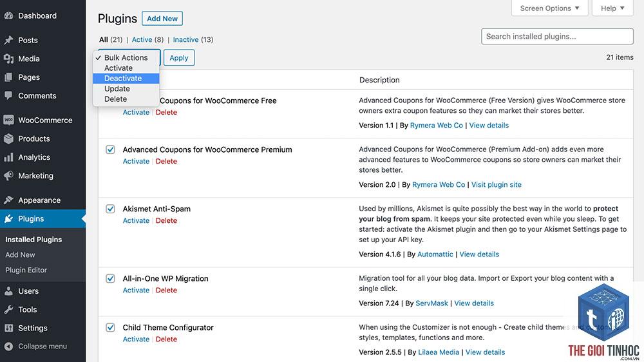Click the Search installed plugins field
644x362 pixels.
[x=557, y=36]
